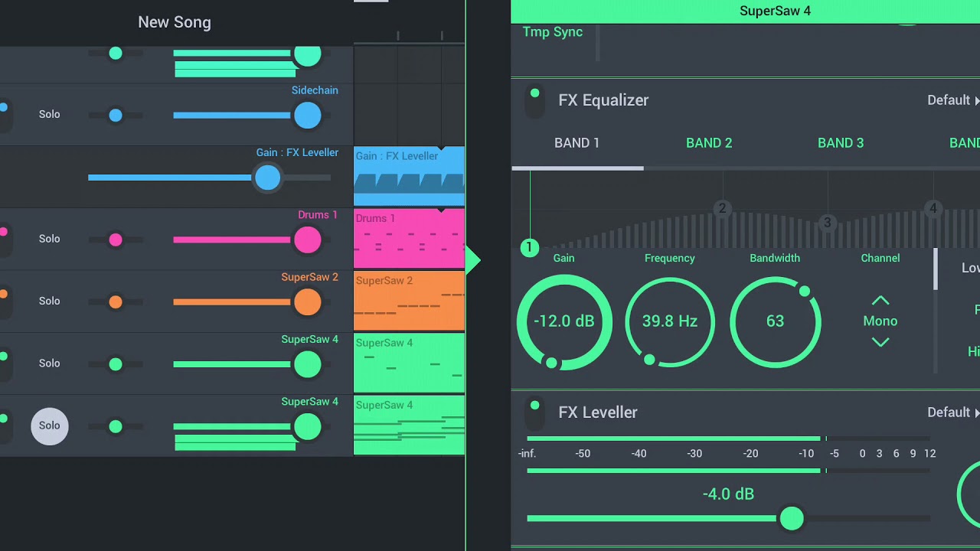Switch to BAND 3 tab
This screenshot has height=551, width=980.
(841, 143)
